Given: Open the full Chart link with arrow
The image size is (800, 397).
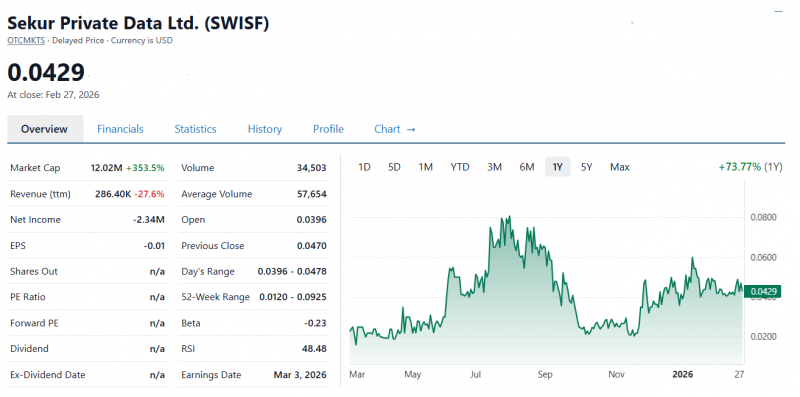Looking at the screenshot, I should pos(395,129).
